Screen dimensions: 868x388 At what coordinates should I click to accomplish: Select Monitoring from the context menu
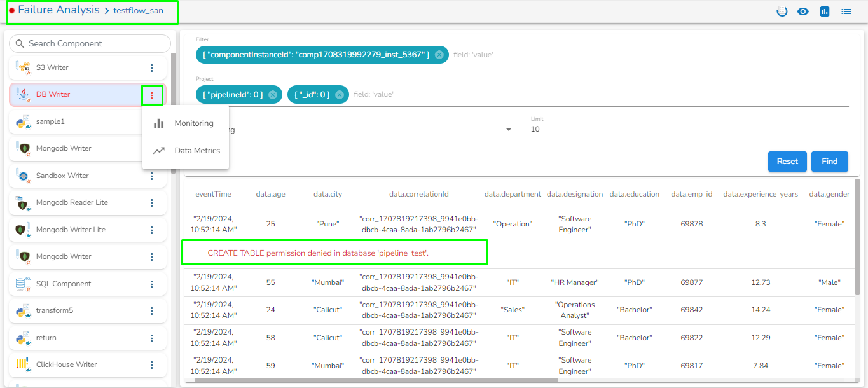pyautogui.click(x=193, y=123)
